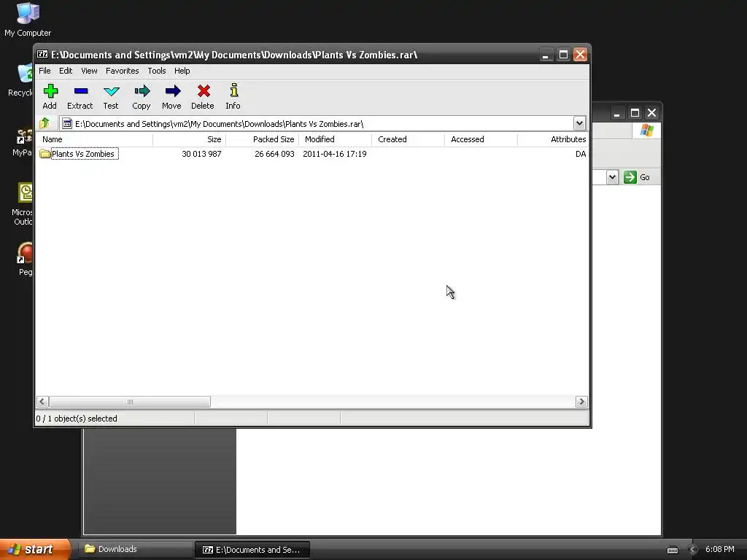This screenshot has height=560, width=747.
Task: Expand hidden system tray icons
Action: 693,550
